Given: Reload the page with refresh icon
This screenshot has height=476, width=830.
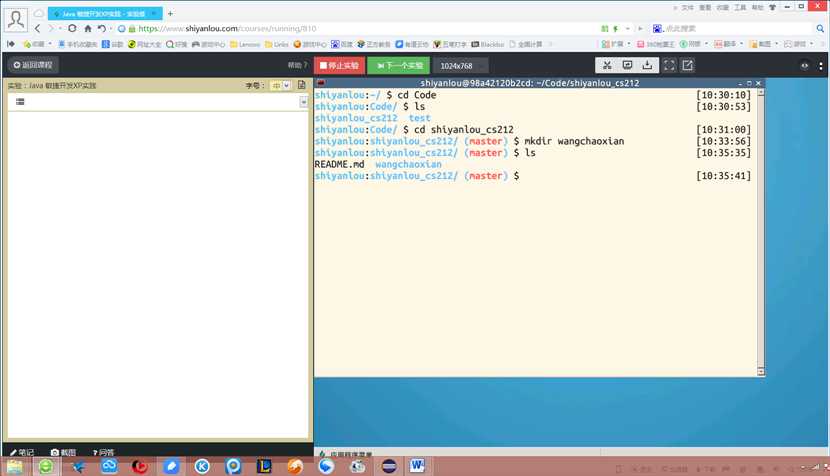Looking at the screenshot, I should (x=73, y=29).
